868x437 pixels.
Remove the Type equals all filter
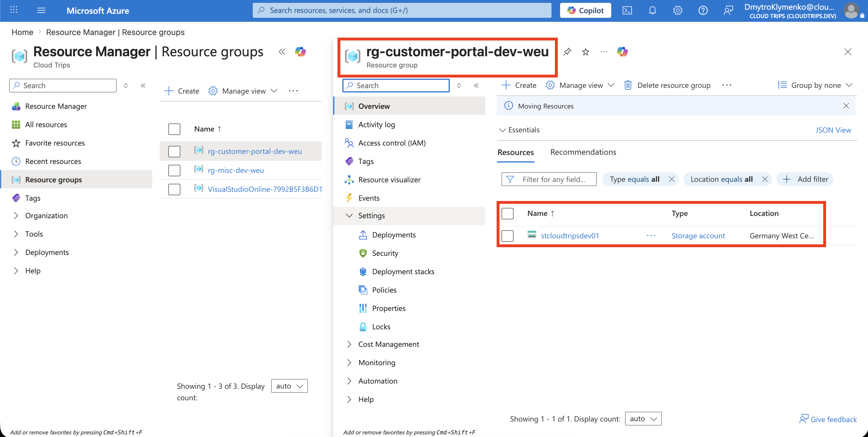point(672,179)
